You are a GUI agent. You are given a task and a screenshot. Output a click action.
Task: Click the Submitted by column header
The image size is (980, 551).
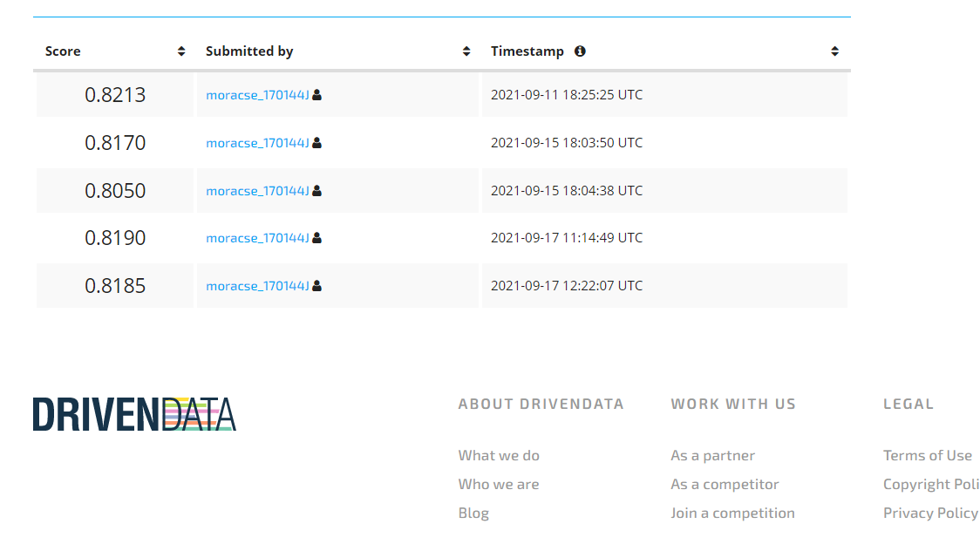coord(249,51)
